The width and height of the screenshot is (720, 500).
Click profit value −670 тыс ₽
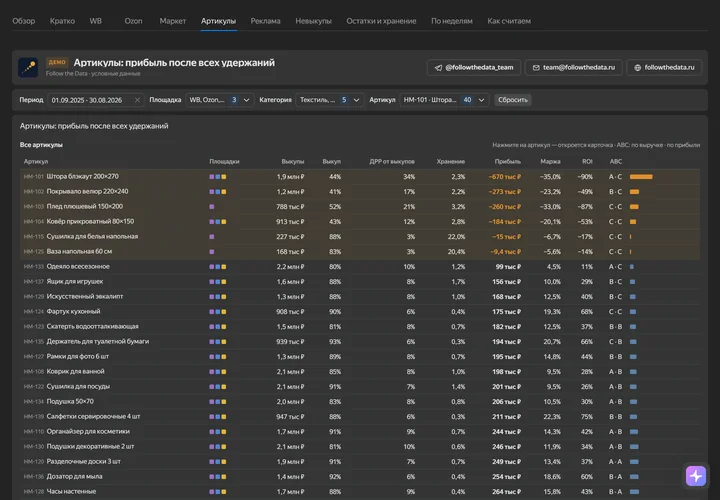point(505,177)
